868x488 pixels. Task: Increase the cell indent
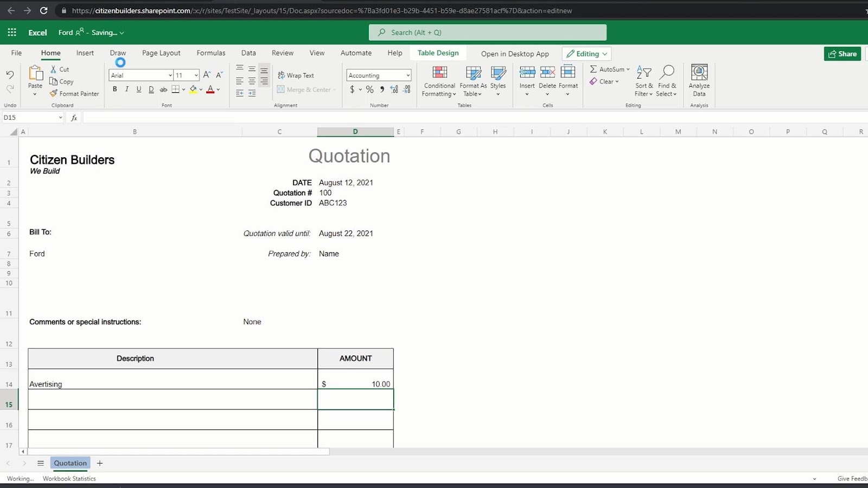(252, 93)
